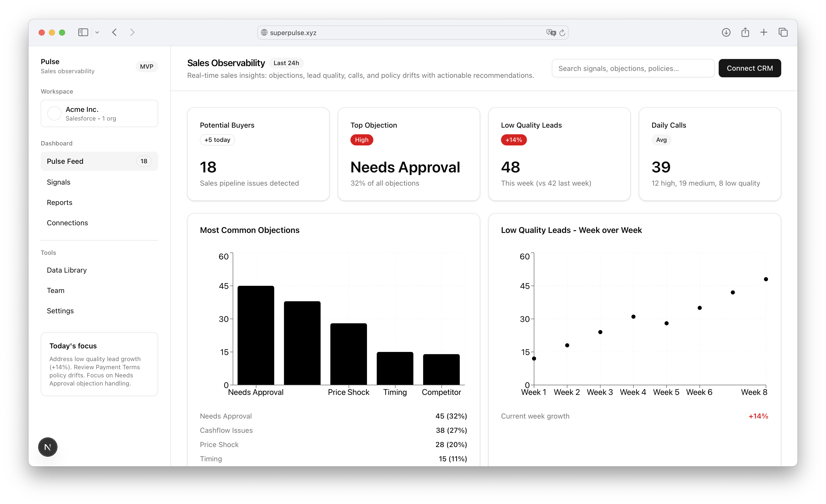
Task: Click the forward navigation arrow
Action: (x=132, y=33)
